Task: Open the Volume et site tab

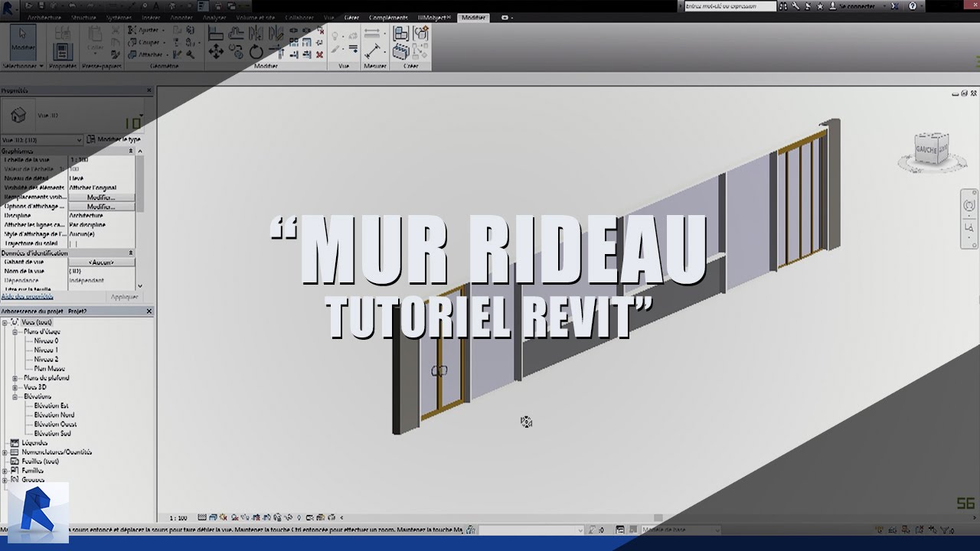Action: click(x=256, y=17)
